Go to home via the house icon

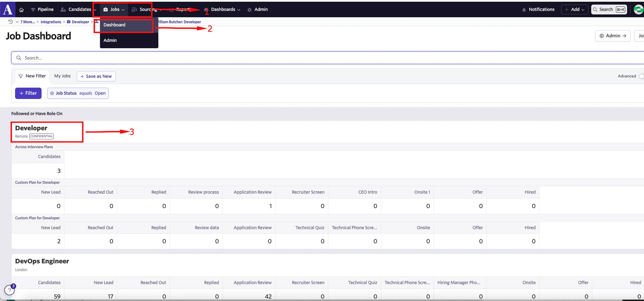(21, 10)
